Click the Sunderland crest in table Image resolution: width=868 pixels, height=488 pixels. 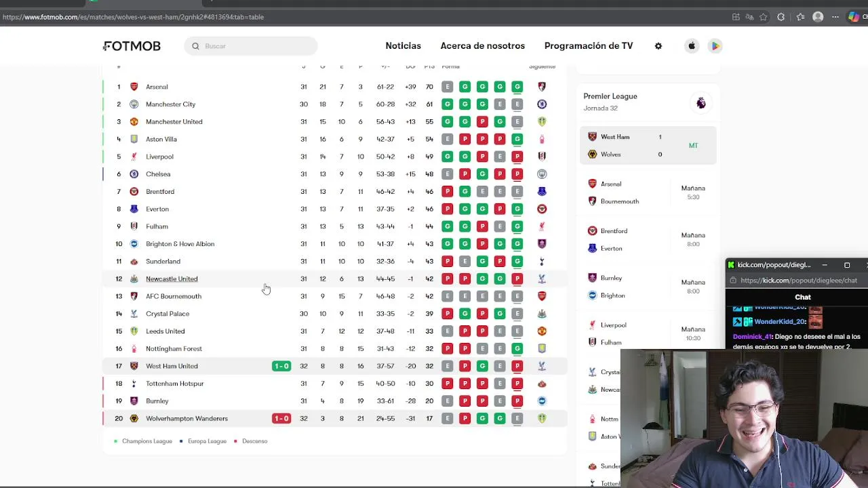coord(134,262)
